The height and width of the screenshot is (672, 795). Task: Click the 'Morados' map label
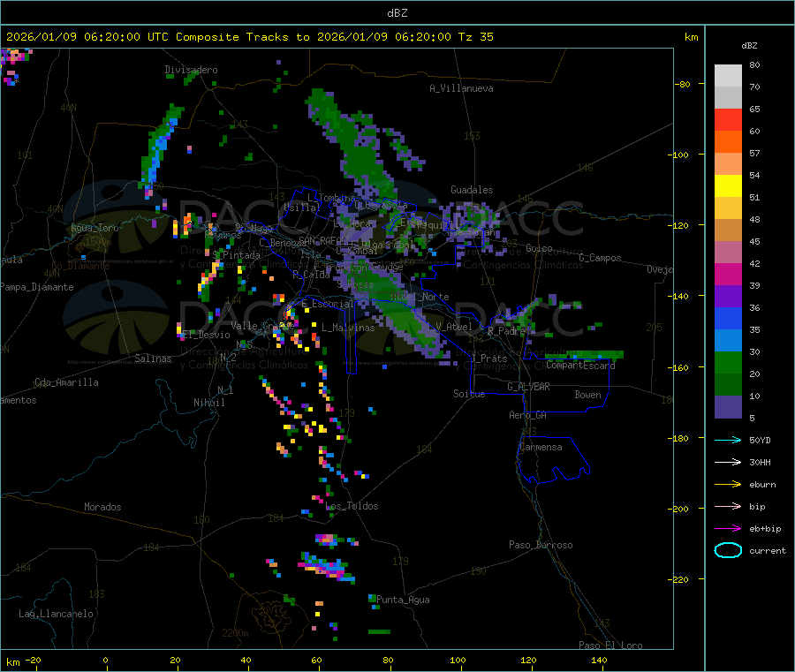(102, 507)
